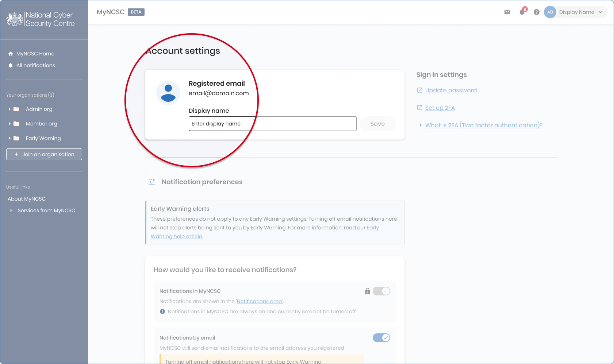Click the Member org folder icon
614x364 pixels.
(x=16, y=124)
